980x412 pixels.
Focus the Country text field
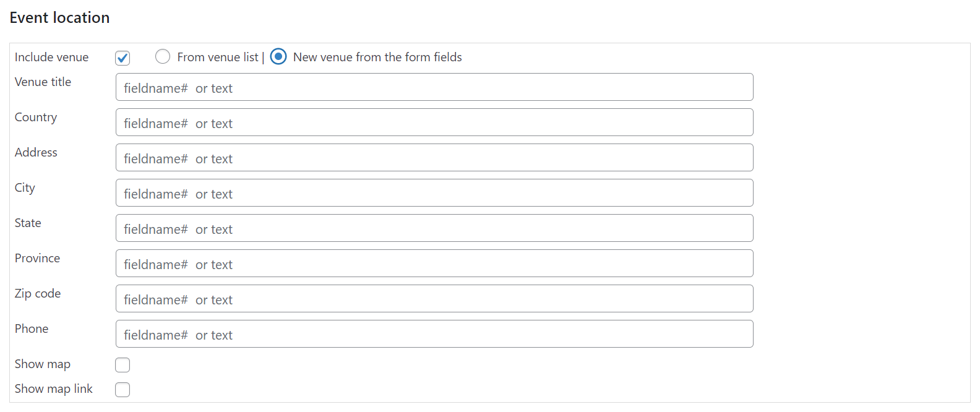(x=434, y=122)
